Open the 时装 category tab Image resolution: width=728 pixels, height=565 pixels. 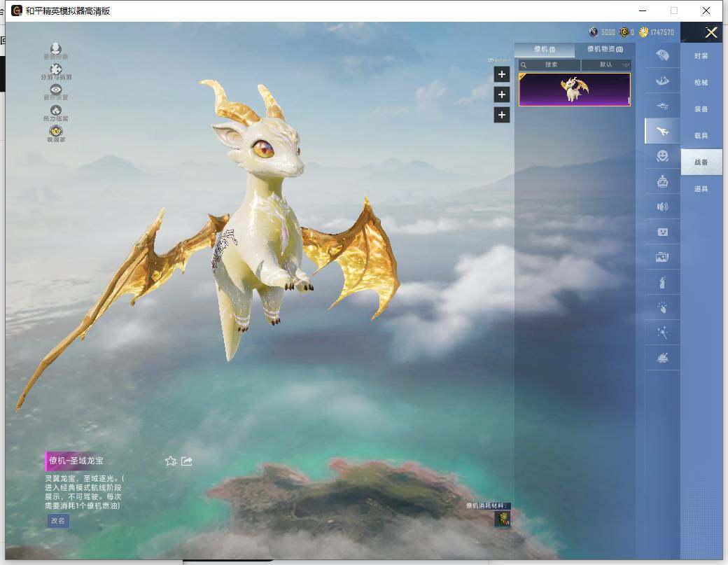(x=701, y=56)
